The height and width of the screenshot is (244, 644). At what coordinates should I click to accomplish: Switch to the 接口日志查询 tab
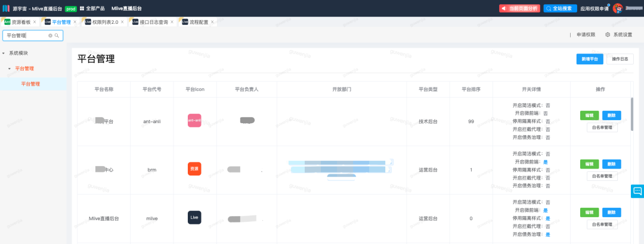point(154,22)
